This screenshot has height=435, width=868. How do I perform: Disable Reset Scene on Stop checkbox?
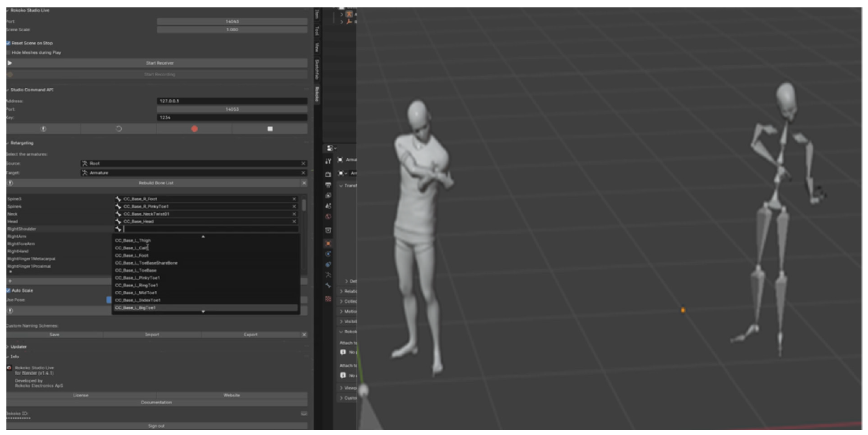(x=8, y=43)
